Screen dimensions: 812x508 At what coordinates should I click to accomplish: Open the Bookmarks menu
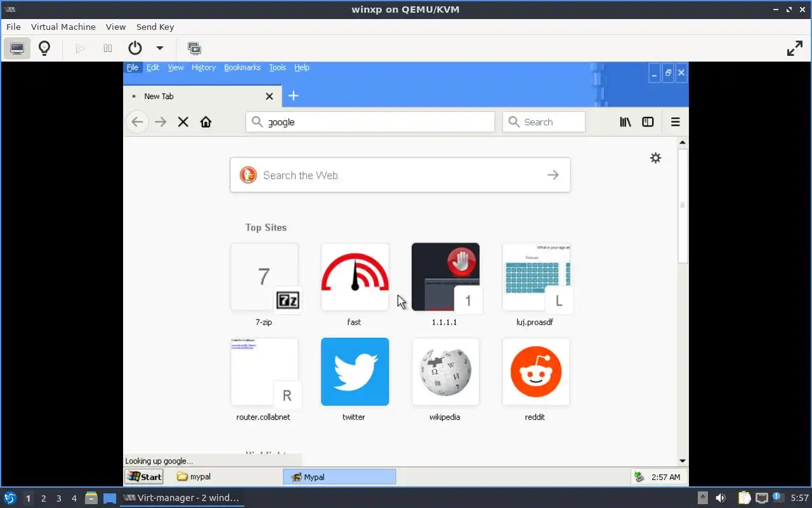coord(242,67)
